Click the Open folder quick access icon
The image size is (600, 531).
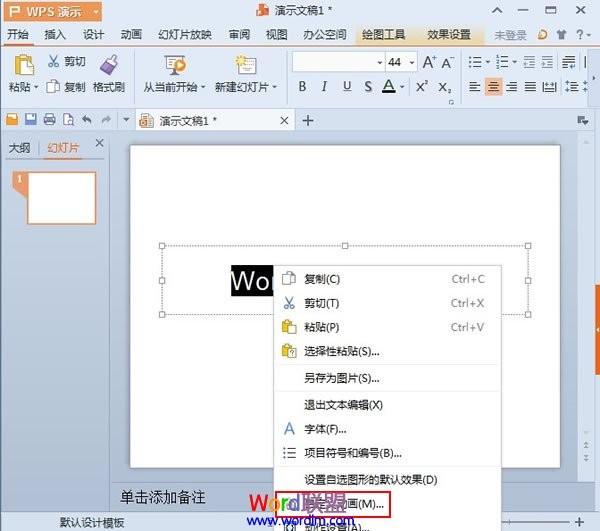[12, 120]
